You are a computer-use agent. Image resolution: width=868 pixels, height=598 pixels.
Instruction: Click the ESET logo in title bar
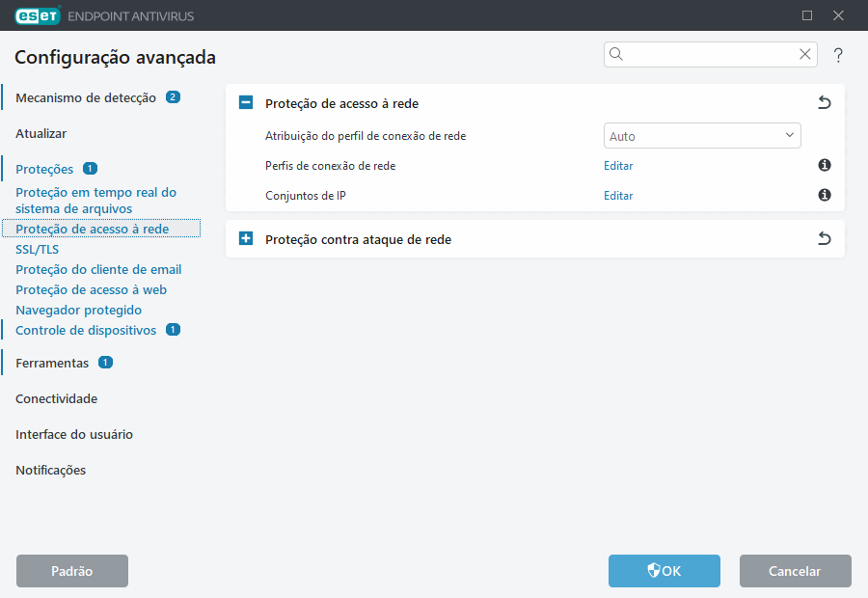38,15
